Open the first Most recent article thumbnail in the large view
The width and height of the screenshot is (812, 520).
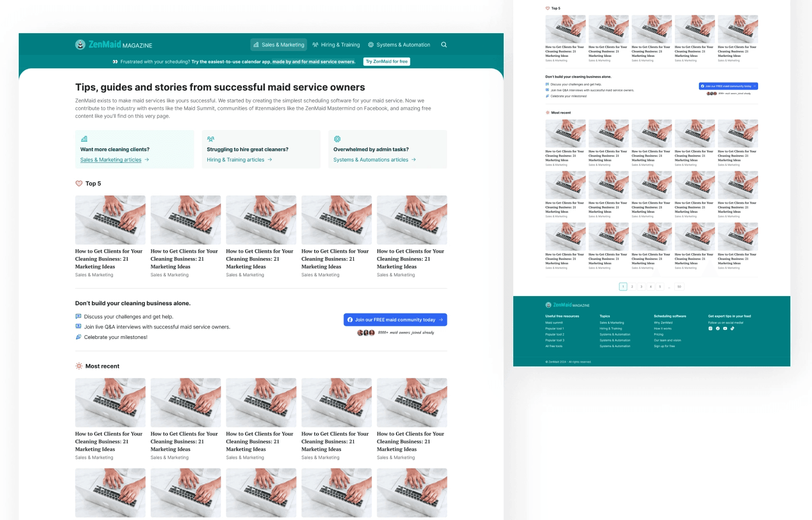pos(110,403)
